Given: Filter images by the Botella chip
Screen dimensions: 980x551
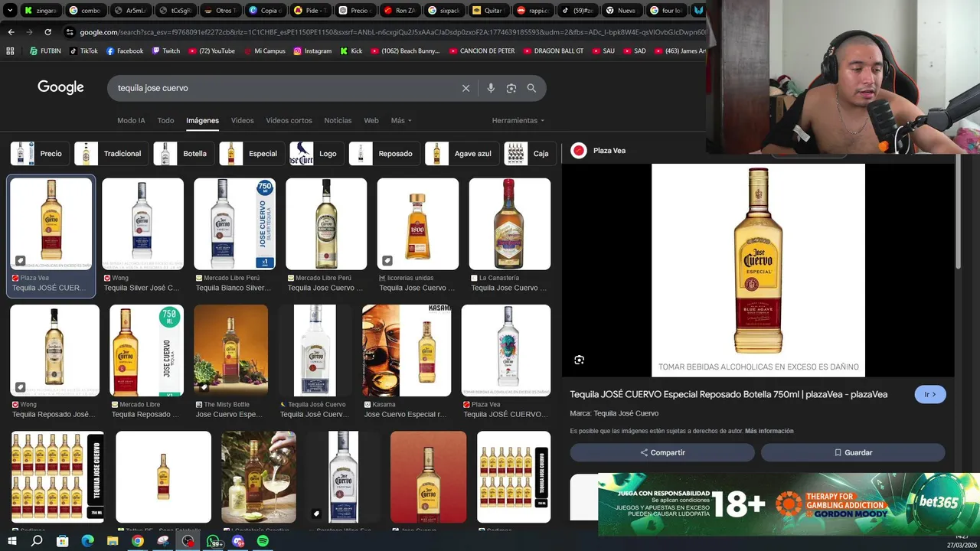Looking at the screenshot, I should [183, 154].
